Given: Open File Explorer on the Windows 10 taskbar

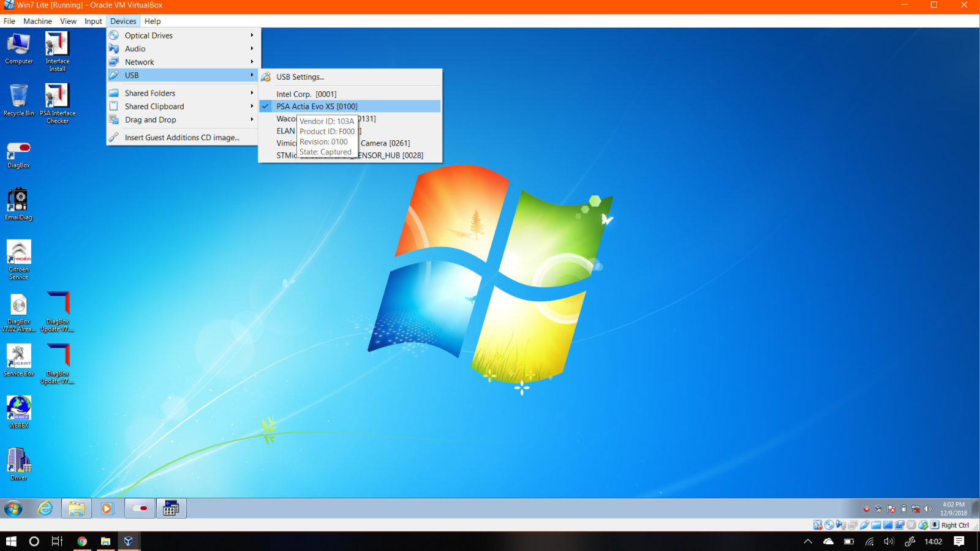Looking at the screenshot, I should (x=105, y=541).
